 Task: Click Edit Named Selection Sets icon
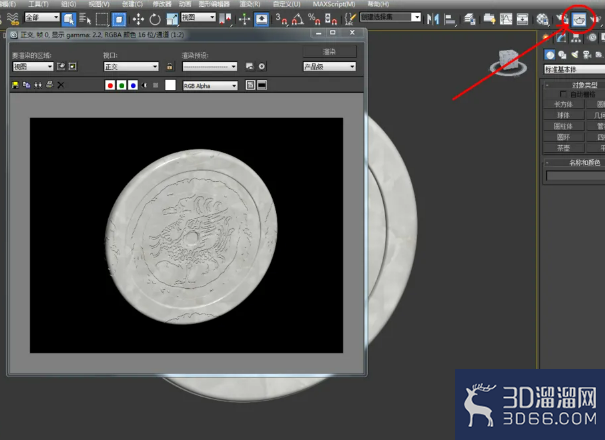(350, 19)
